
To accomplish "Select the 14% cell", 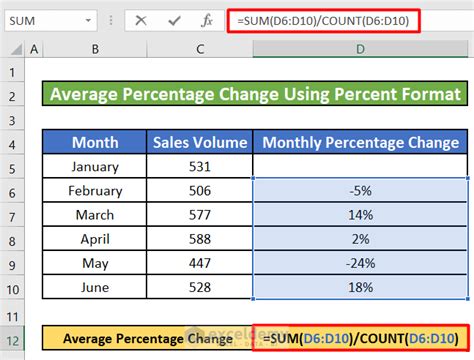I will pyautogui.click(x=360, y=214).
